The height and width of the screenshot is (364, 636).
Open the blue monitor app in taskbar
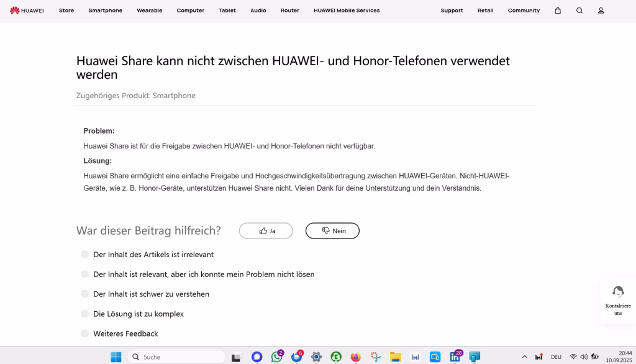pos(475,357)
